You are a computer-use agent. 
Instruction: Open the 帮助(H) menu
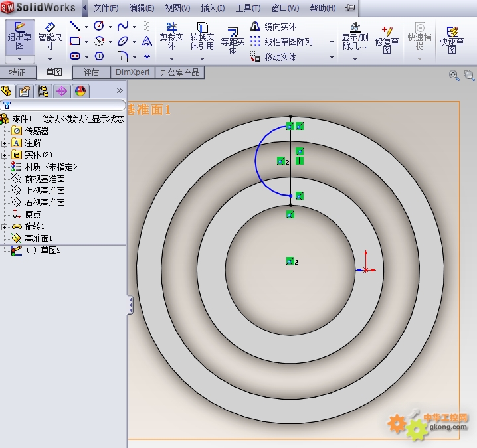tap(322, 8)
